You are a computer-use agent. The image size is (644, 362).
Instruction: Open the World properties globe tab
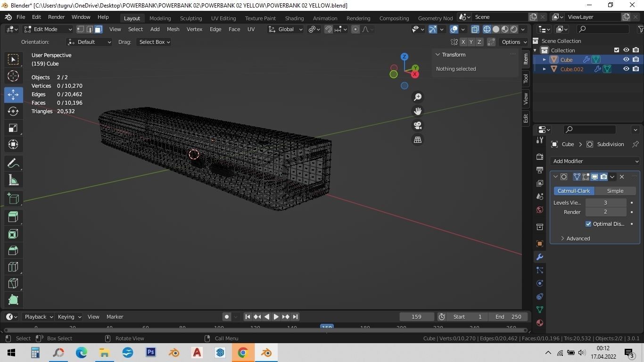[x=540, y=210]
